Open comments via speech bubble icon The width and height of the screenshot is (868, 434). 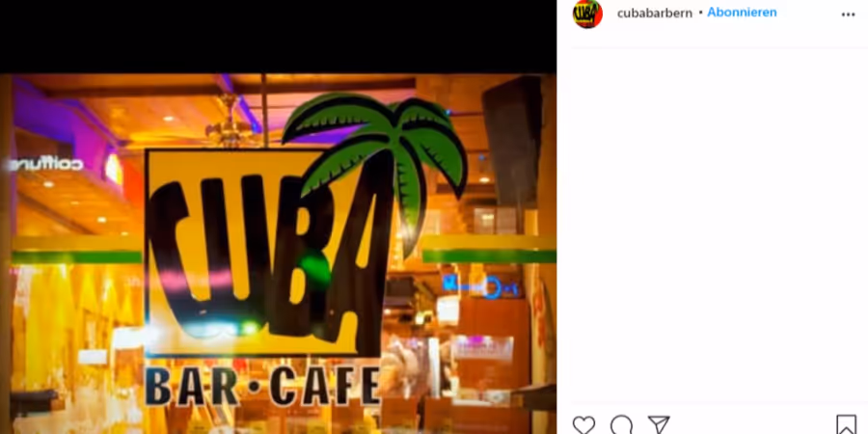621,425
